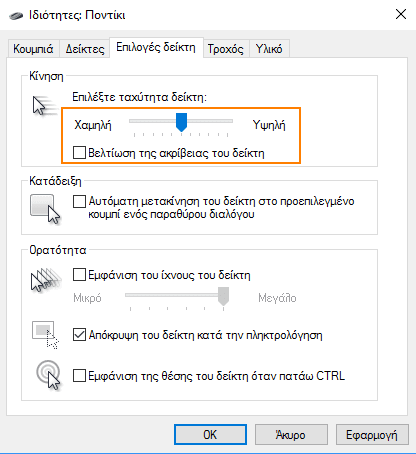Enable Εμφάνιση του ίχνους του δείκτη checkbox
The width and height of the screenshot is (416, 454).
[79, 275]
